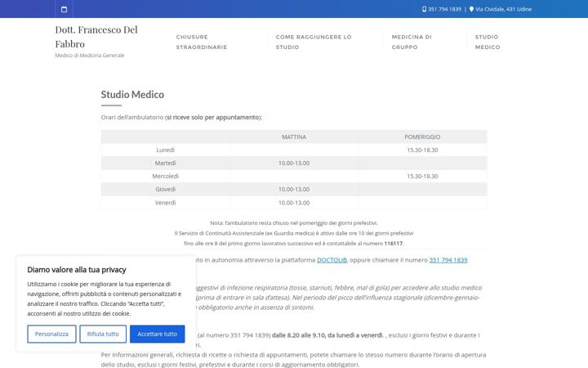Click the phone icon in top bar
Viewport: 588px width, 368px height.
pos(424,9)
